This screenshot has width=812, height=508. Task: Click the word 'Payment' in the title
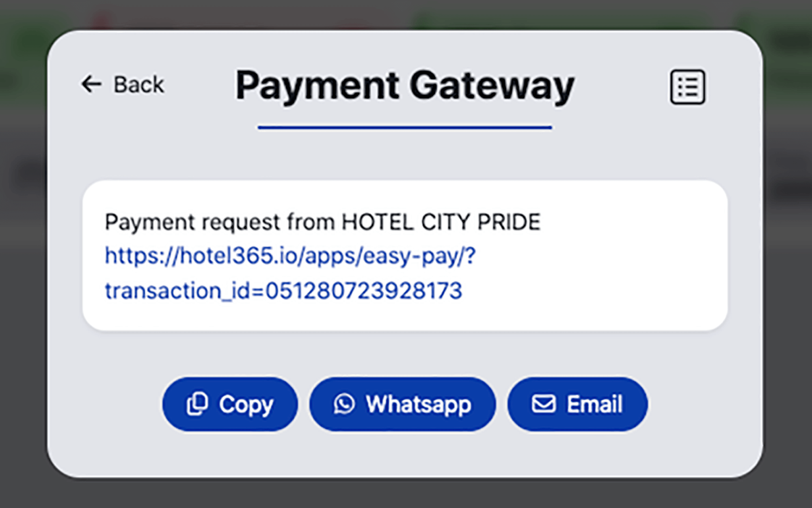[x=317, y=86]
